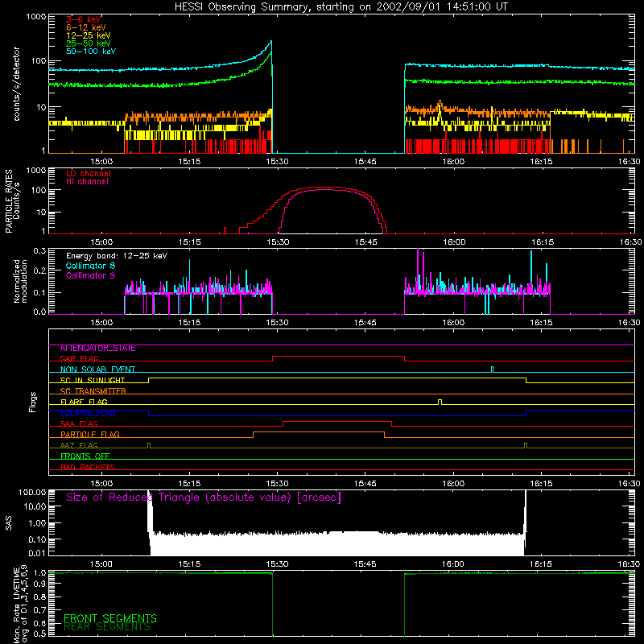The height and width of the screenshot is (644, 644).
Task: Click the HESSI Observing Summary plot title
Action: point(341,6)
